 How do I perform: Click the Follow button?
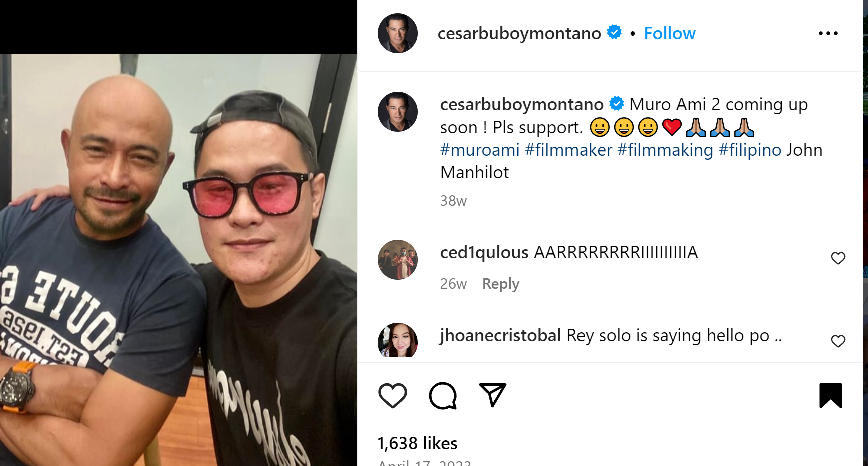pyautogui.click(x=670, y=33)
